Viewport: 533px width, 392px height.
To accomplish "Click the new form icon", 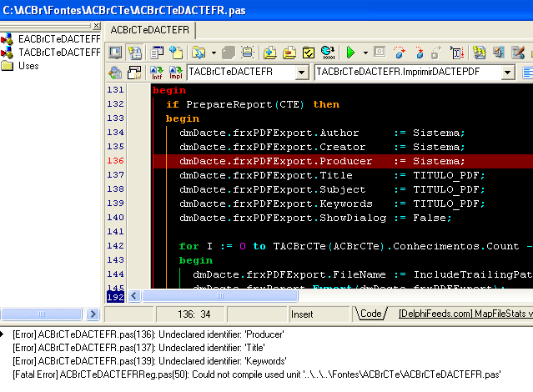I will pos(176,53).
